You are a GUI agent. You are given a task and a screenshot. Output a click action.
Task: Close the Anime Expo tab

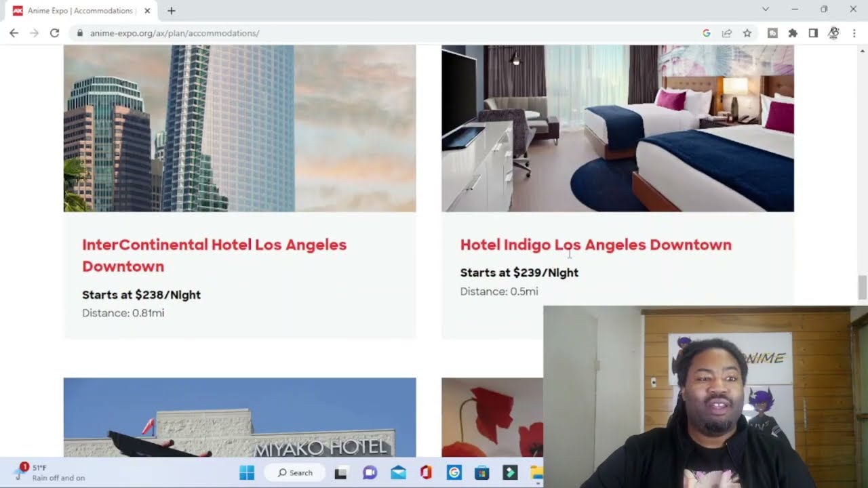[147, 11]
